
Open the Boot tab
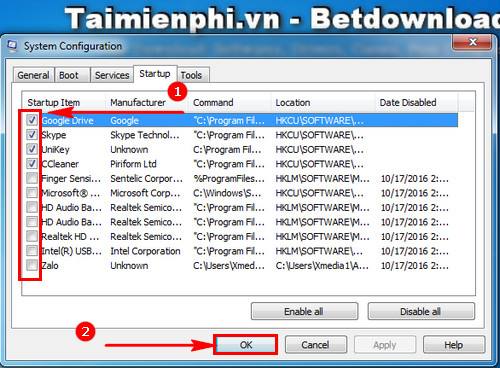pyautogui.click(x=69, y=75)
